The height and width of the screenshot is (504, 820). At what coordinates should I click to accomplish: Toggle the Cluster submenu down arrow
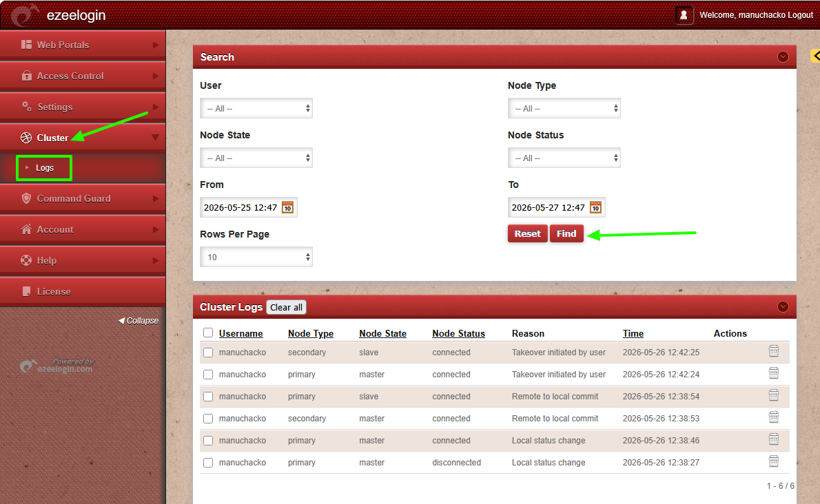(x=155, y=137)
